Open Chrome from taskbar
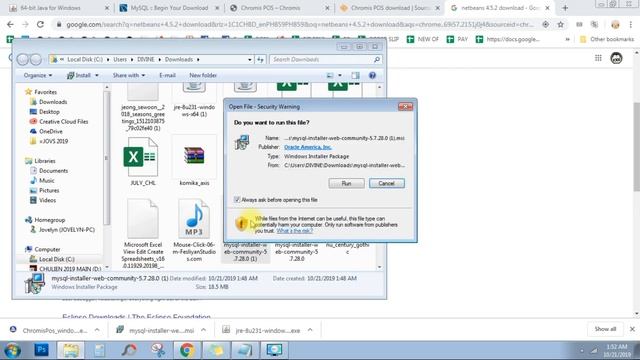Image resolution: width=640 pixels, height=360 pixels. coord(187,350)
